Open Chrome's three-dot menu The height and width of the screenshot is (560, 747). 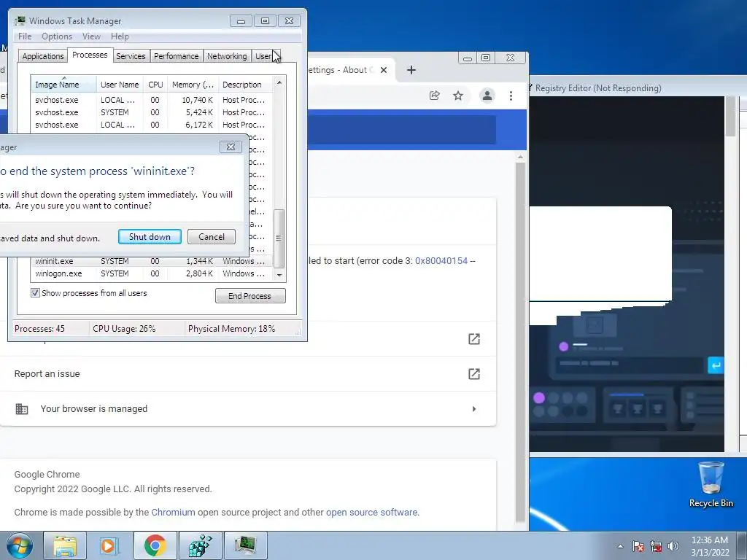point(511,96)
